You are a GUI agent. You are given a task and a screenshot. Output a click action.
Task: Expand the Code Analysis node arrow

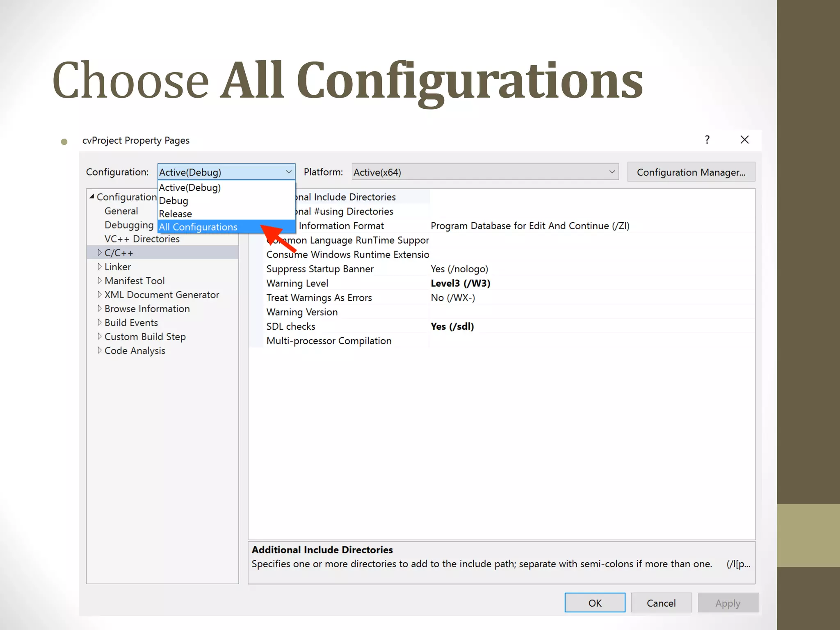pos(99,350)
